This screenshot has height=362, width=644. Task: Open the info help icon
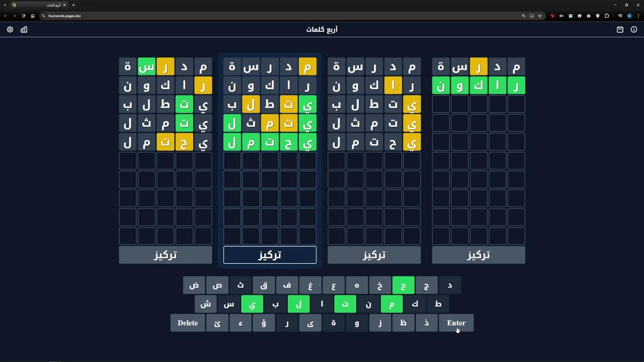[x=634, y=30]
